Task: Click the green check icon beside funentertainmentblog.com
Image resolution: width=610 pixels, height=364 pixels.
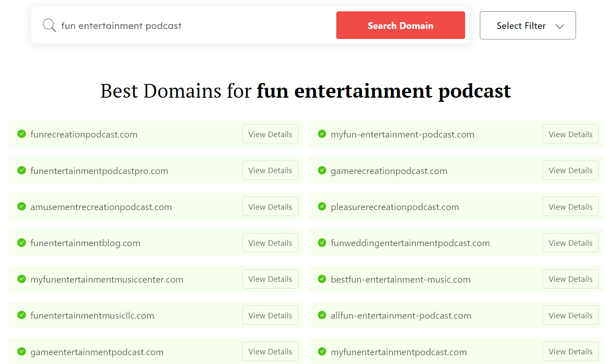Action: pos(21,242)
